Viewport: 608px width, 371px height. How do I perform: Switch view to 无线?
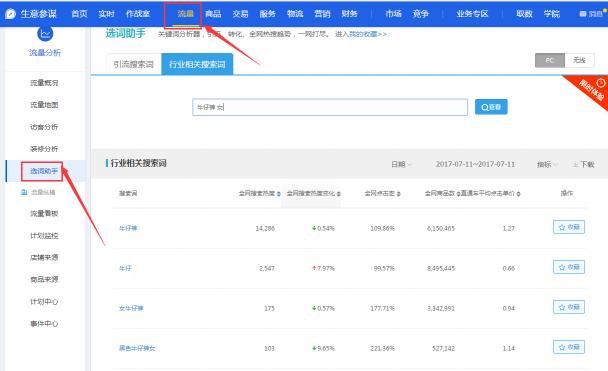pos(579,60)
